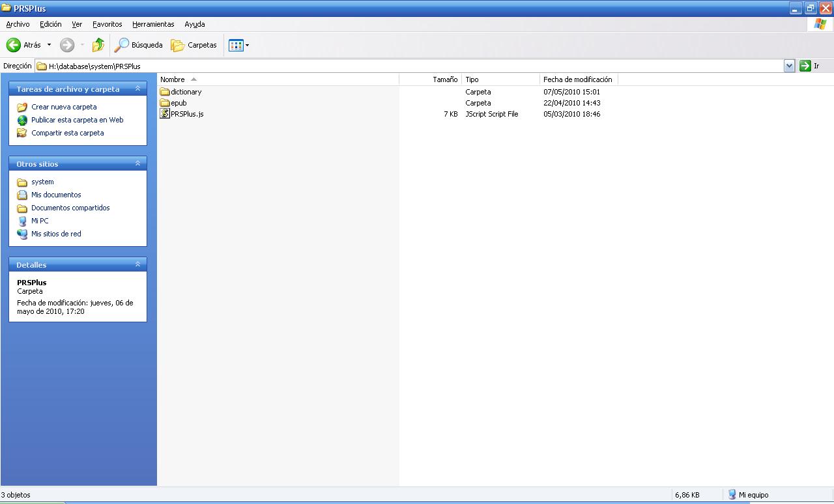Select the dictionary folder name
Image resolution: width=834 pixels, height=504 pixels.
click(186, 92)
